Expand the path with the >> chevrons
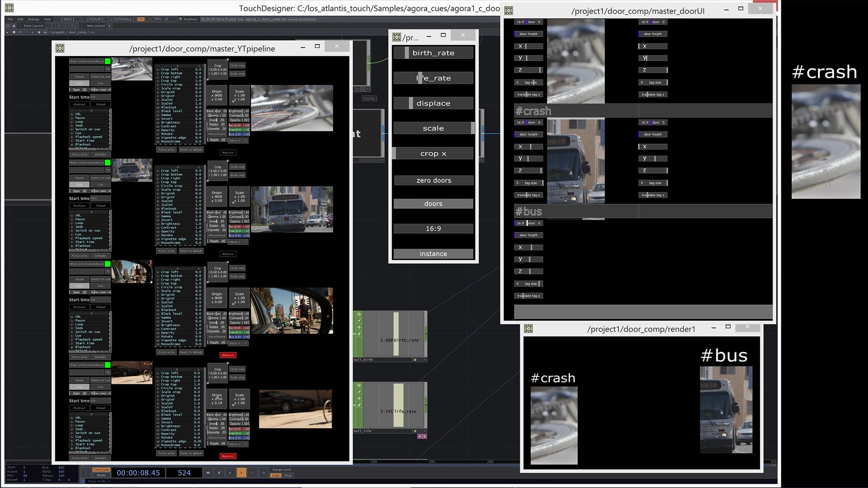The width and height of the screenshot is (868, 488). tap(93, 32)
